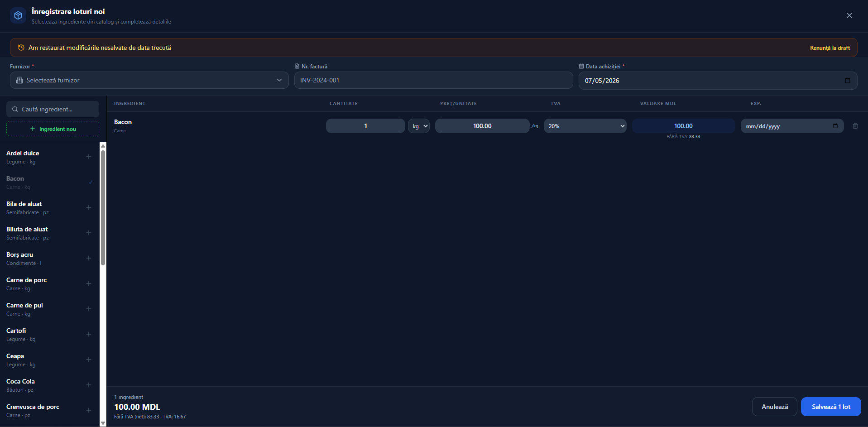The height and width of the screenshot is (427, 868).
Task: Open the Selectează furnizor dropdown
Action: [x=149, y=80]
